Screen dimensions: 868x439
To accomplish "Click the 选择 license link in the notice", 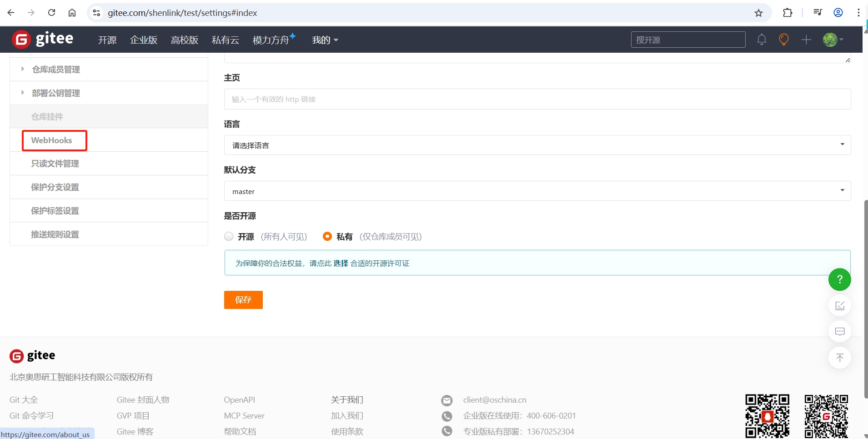I will tap(340, 263).
